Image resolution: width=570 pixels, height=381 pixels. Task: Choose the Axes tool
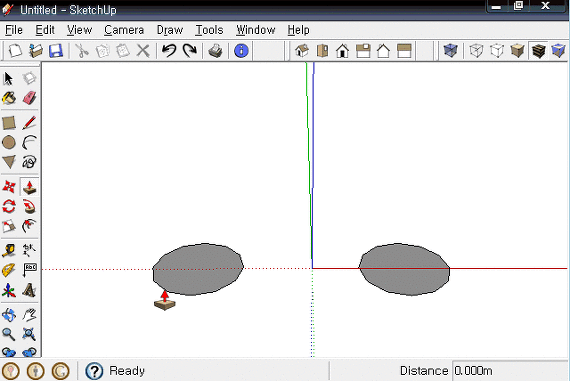[x=8, y=290]
